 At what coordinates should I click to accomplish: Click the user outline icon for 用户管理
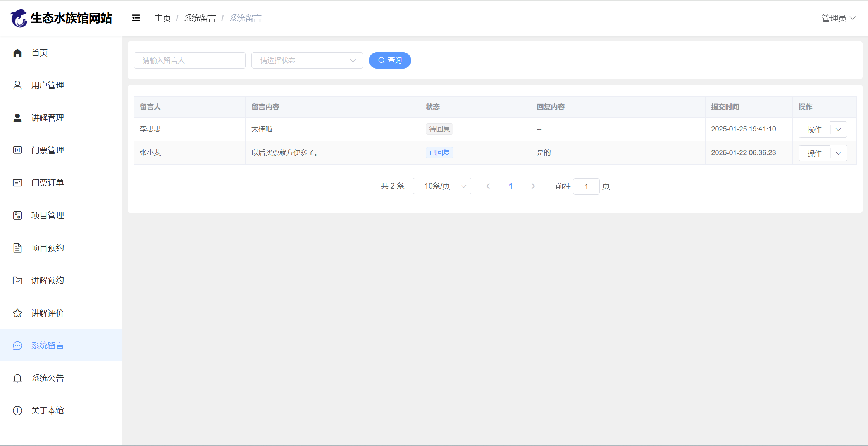pyautogui.click(x=17, y=85)
